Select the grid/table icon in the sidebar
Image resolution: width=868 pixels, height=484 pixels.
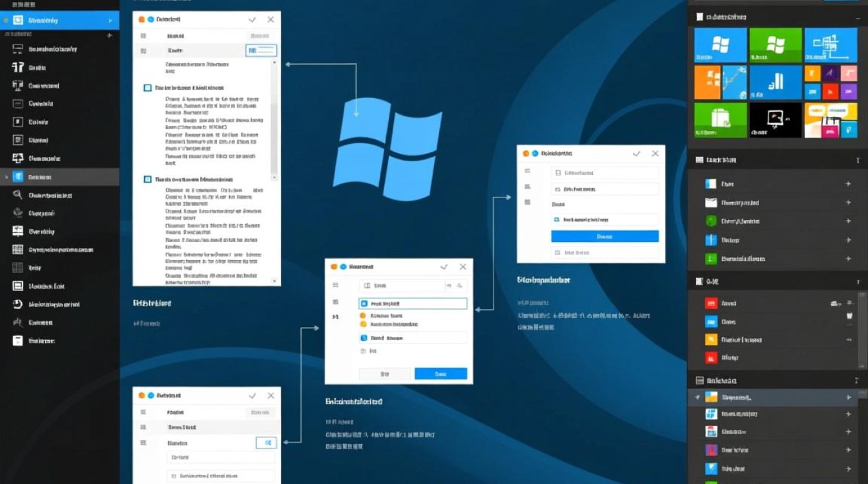pyautogui.click(x=16, y=250)
